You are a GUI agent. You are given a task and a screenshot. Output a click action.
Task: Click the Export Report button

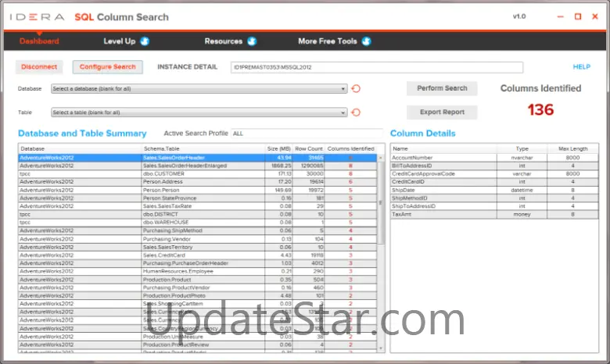tap(442, 112)
